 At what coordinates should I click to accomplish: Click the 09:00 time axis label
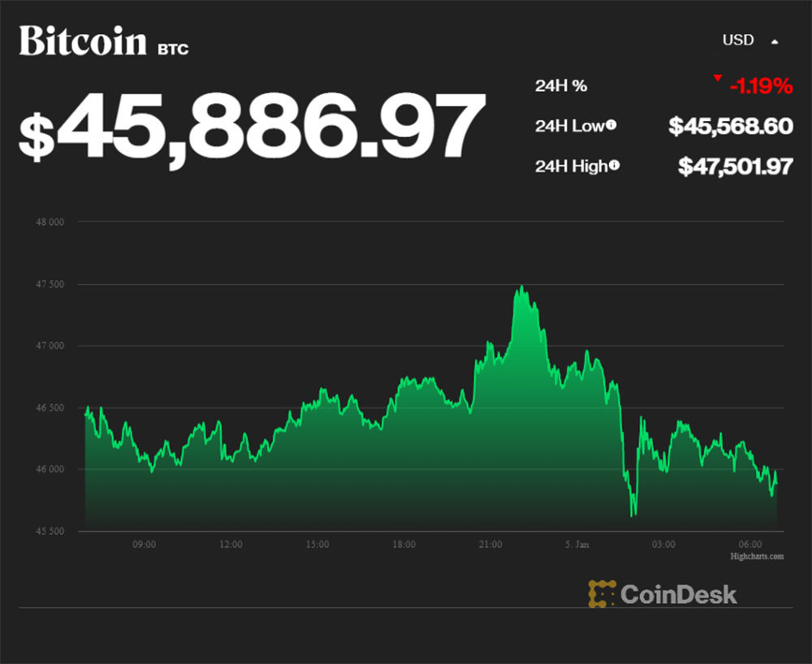(145, 544)
